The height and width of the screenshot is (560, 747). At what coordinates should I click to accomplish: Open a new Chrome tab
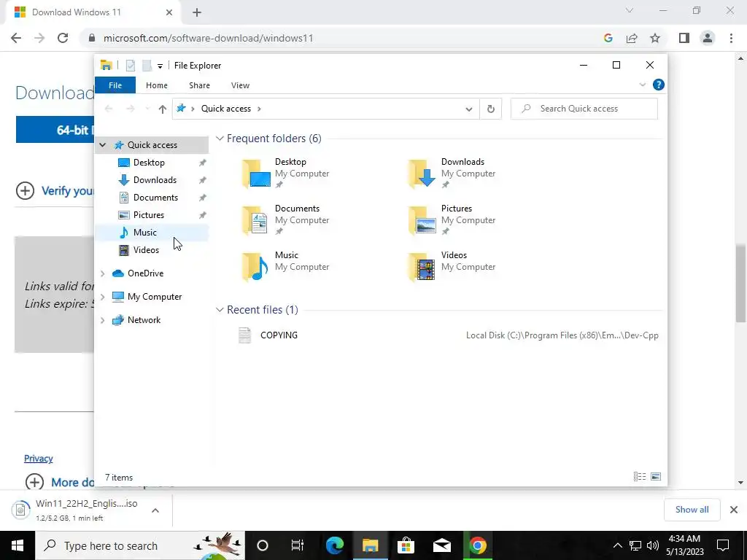197,12
